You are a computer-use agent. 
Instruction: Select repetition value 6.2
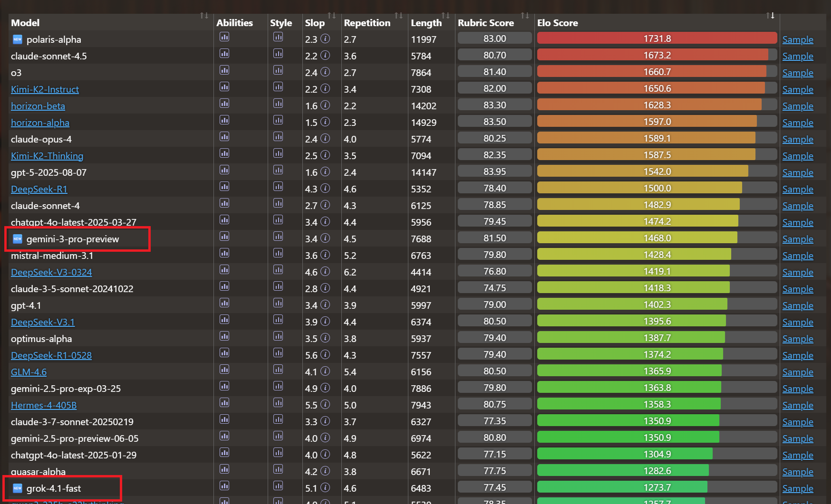click(350, 272)
